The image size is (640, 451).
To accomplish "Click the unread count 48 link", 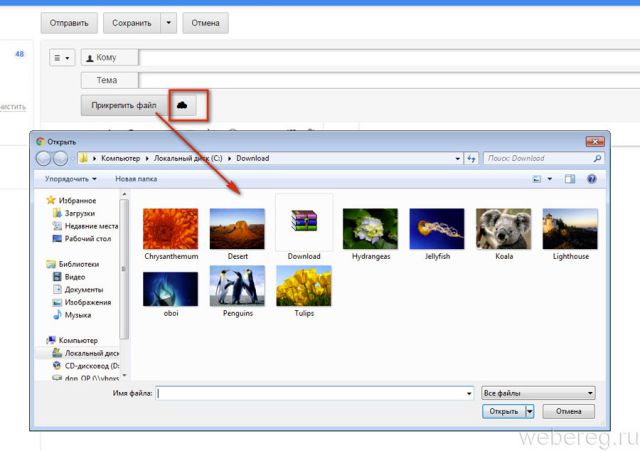I will point(20,54).
